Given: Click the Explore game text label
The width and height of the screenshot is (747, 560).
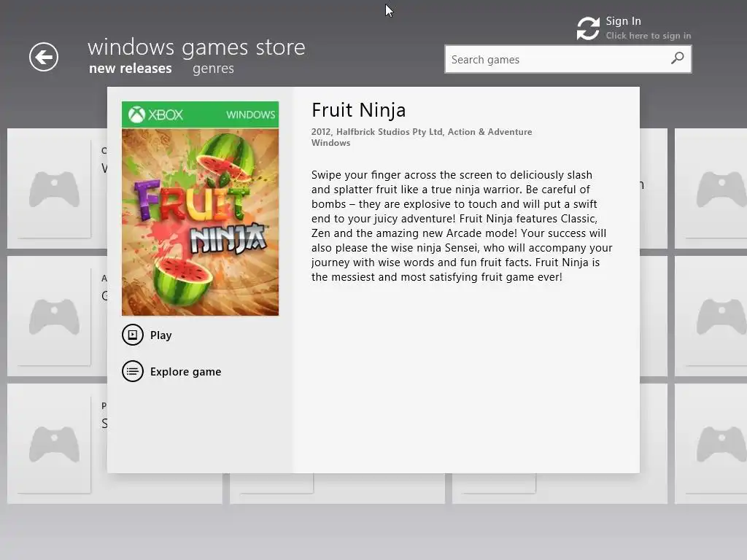Looking at the screenshot, I should pos(186,372).
